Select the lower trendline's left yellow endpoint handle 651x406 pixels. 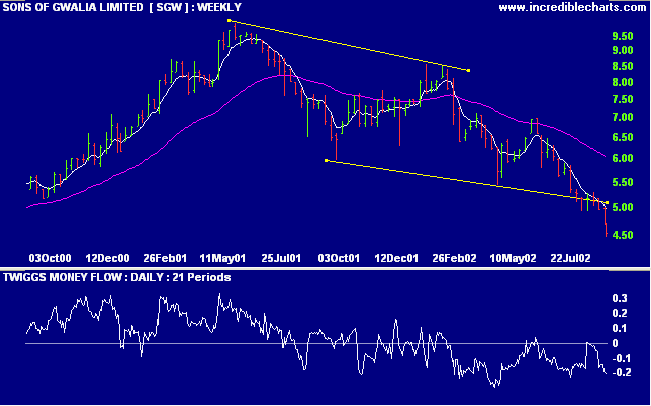(x=327, y=160)
